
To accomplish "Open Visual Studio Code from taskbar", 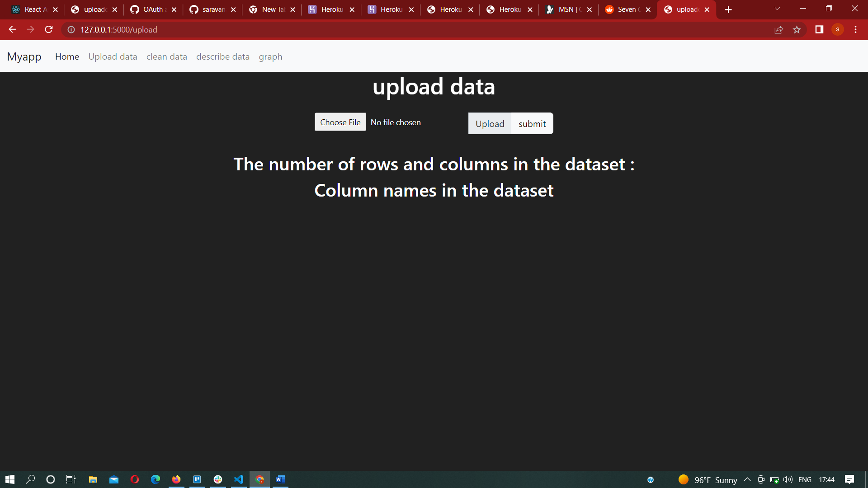I will pyautogui.click(x=239, y=479).
